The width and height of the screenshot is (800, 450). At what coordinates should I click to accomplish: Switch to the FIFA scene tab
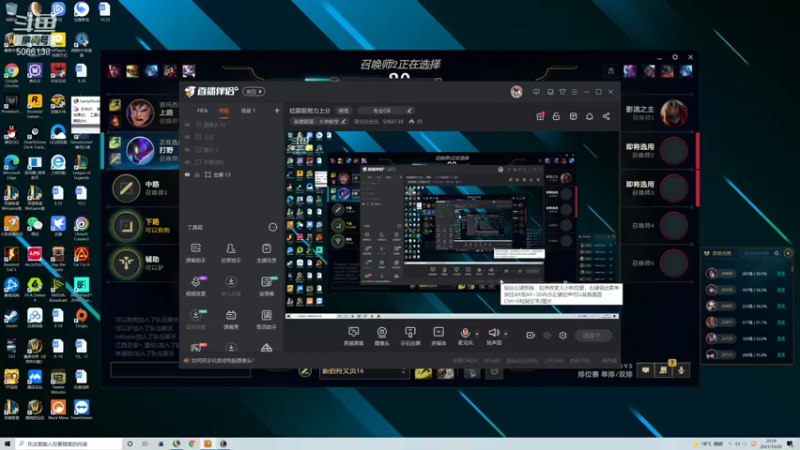click(x=203, y=111)
